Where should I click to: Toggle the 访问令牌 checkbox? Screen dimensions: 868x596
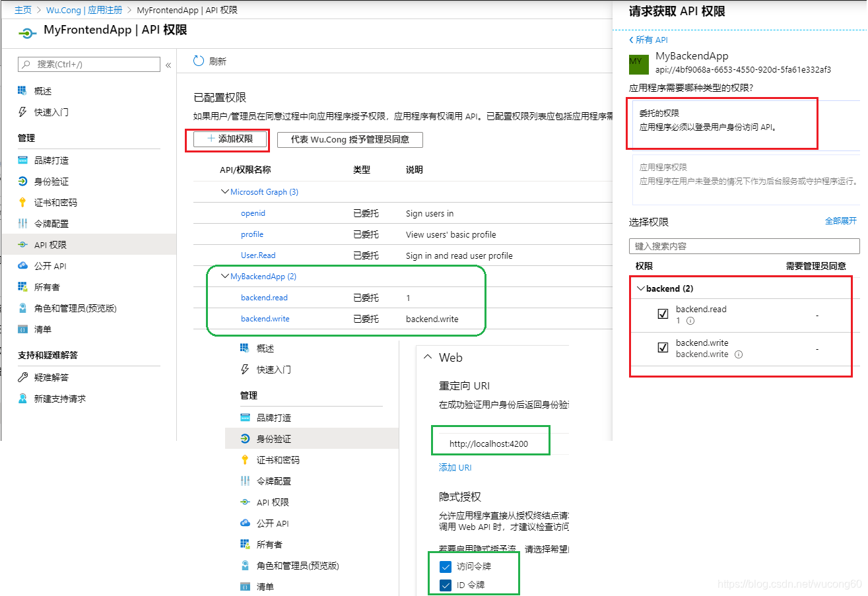point(445,566)
